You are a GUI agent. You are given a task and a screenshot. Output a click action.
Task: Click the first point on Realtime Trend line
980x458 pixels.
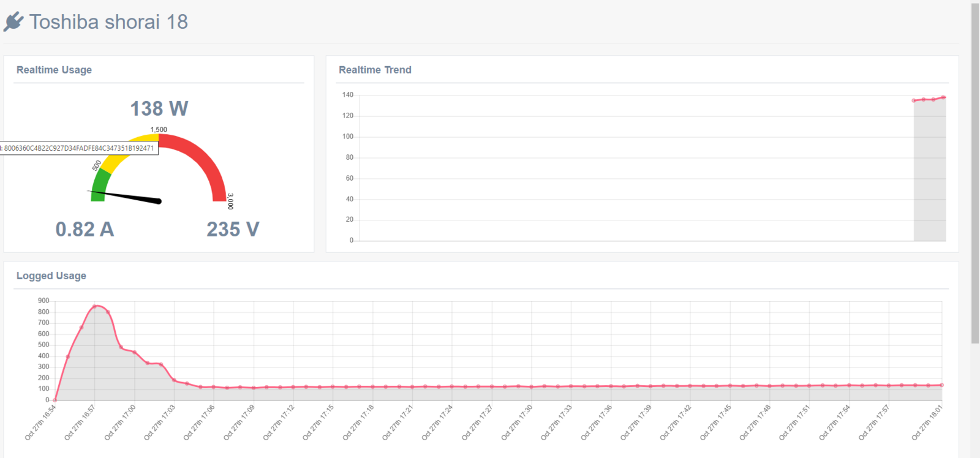point(914,100)
